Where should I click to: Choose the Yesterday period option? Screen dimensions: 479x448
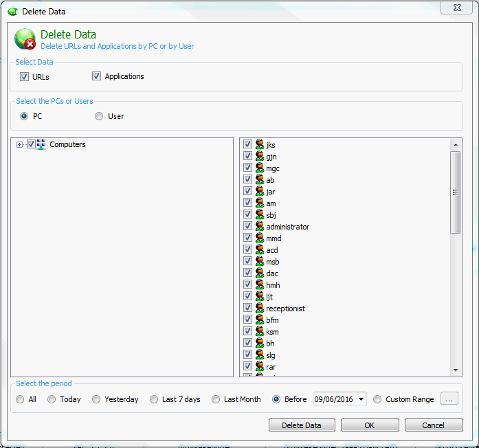click(96, 399)
